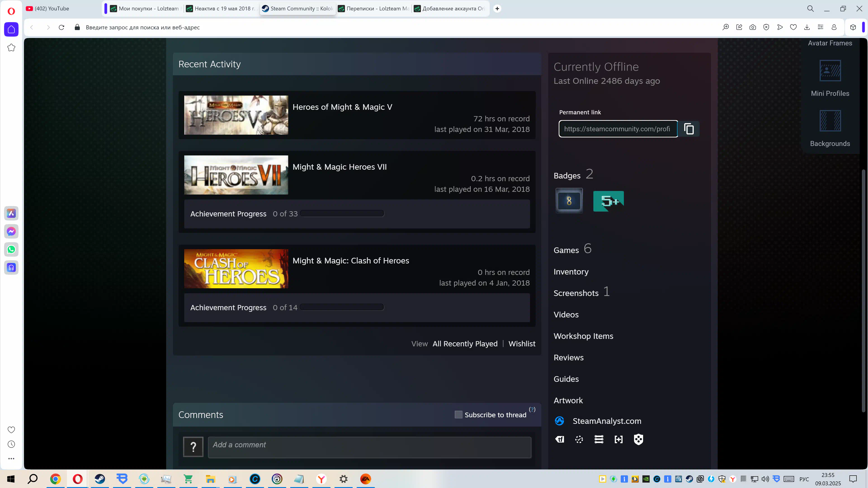Click the browser address bar
This screenshot has height=488, width=868.
tap(398, 27)
